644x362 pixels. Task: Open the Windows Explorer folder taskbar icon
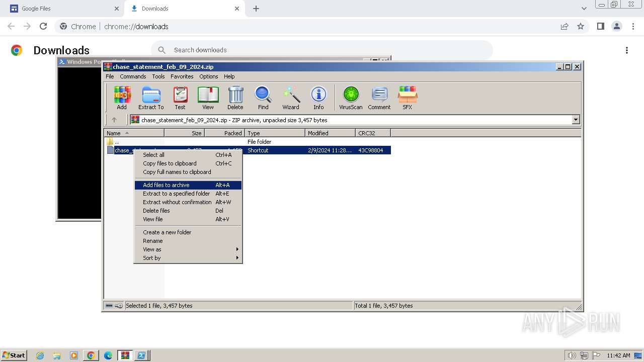[x=57, y=355]
